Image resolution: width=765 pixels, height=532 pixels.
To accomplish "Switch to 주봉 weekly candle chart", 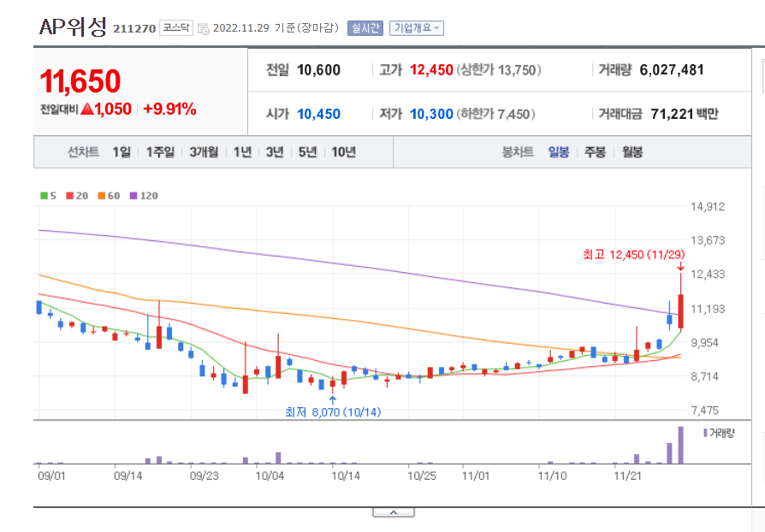I will (596, 152).
